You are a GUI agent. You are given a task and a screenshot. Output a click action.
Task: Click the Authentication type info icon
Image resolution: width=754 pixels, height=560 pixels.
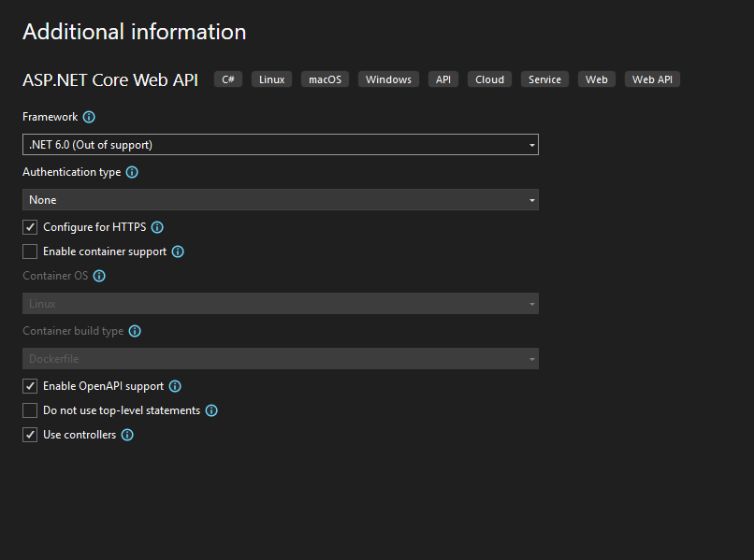click(132, 173)
